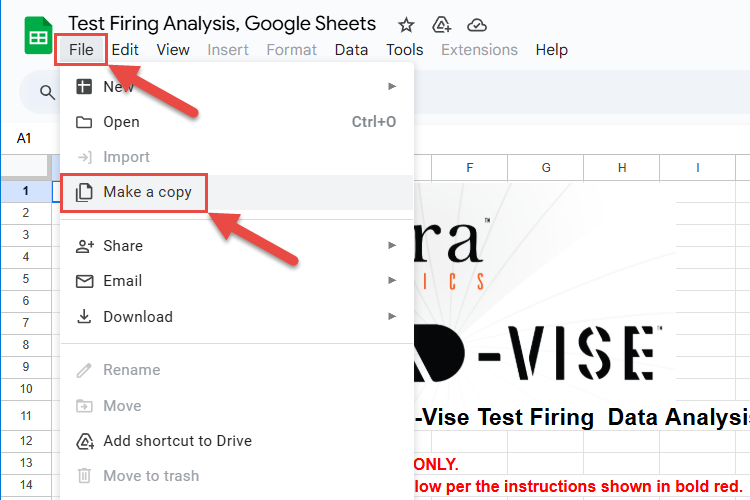The image size is (750, 500).
Task: Open the Google Sheets home icon
Action: pos(38,36)
